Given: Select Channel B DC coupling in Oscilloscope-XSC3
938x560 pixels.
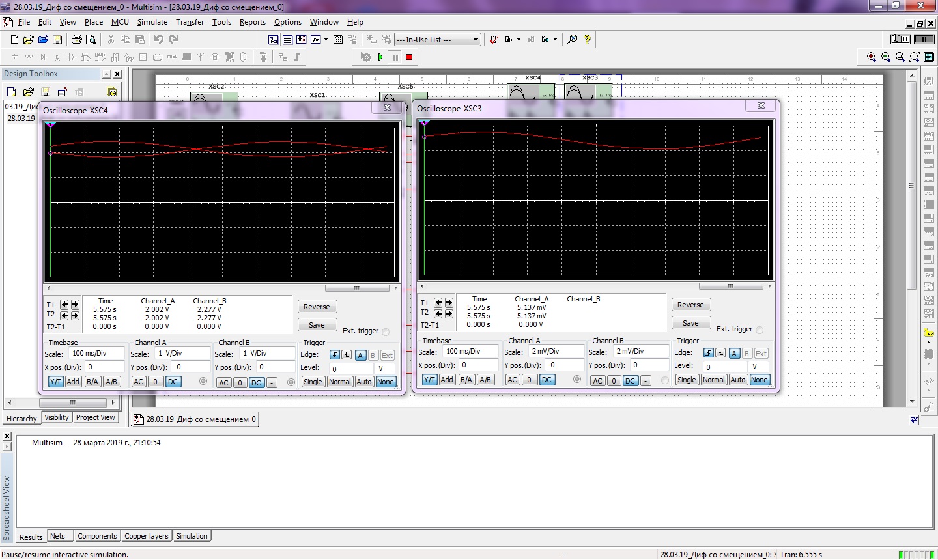Looking at the screenshot, I should [630, 381].
